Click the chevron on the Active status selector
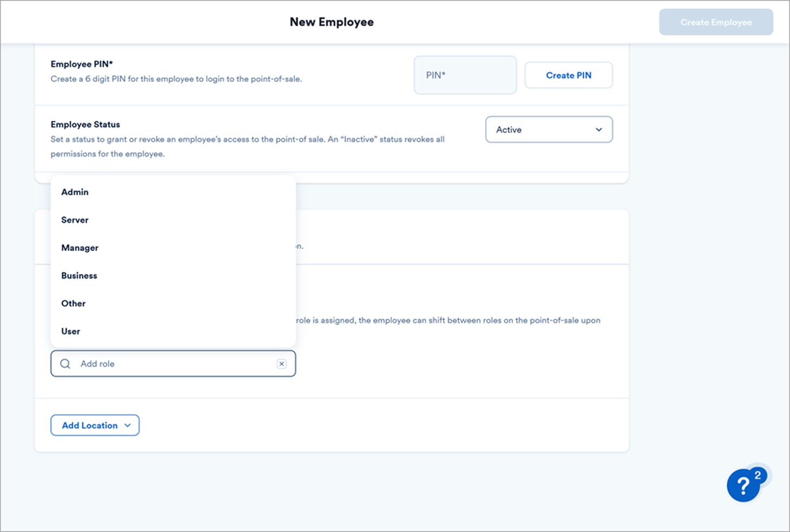The height and width of the screenshot is (532, 790). click(598, 129)
